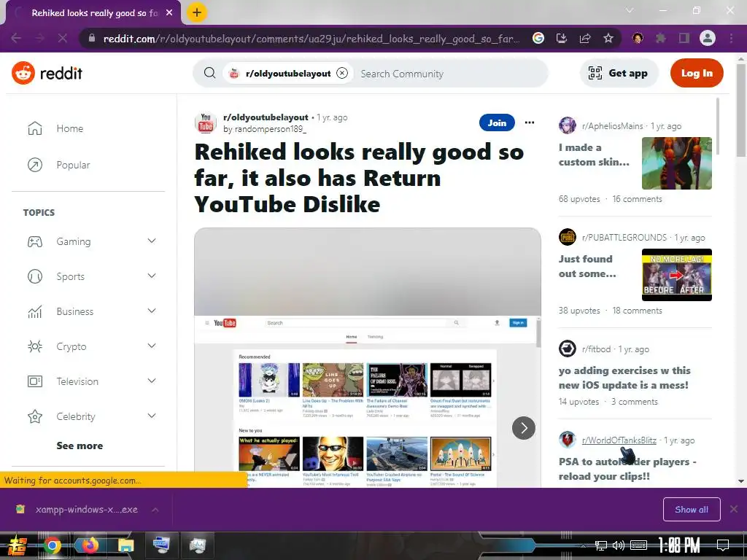747x560 pixels.
Task: Open the browser three-dot menu
Action: [731, 38]
